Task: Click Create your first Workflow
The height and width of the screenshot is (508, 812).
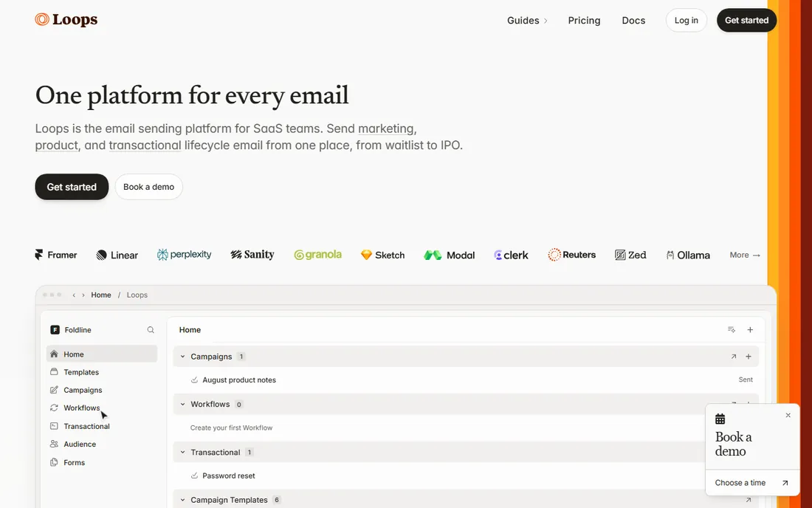Action: click(231, 428)
